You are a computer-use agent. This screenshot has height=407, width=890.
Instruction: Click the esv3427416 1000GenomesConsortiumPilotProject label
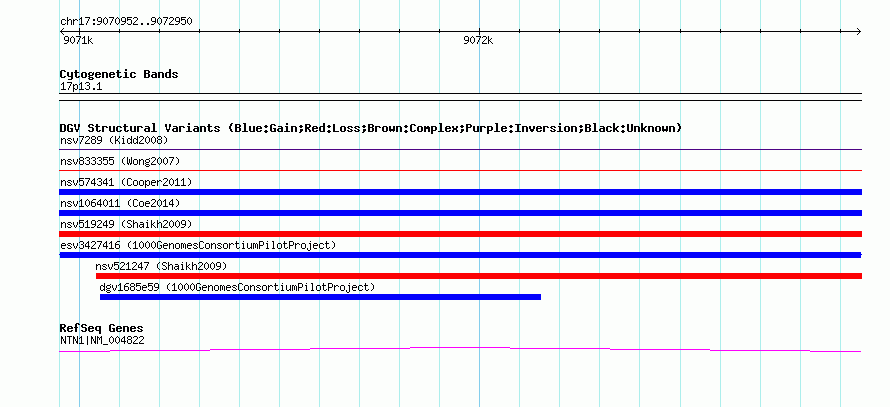click(x=198, y=245)
